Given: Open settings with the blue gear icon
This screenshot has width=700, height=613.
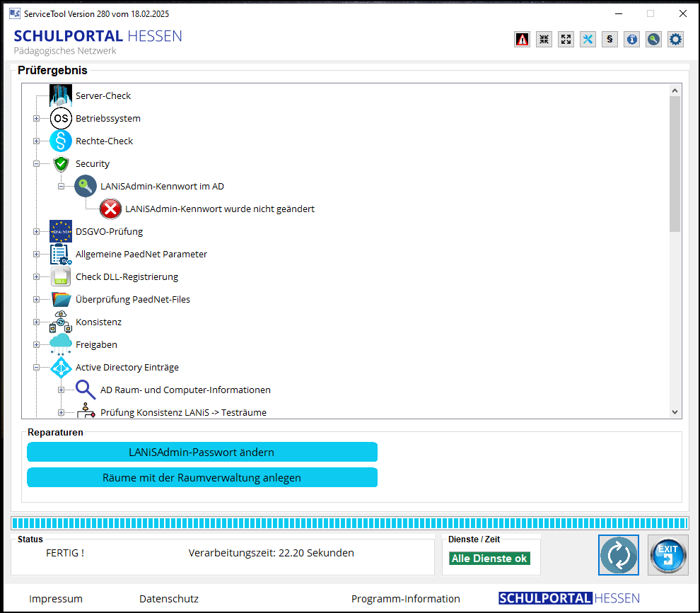Looking at the screenshot, I should click(x=675, y=40).
